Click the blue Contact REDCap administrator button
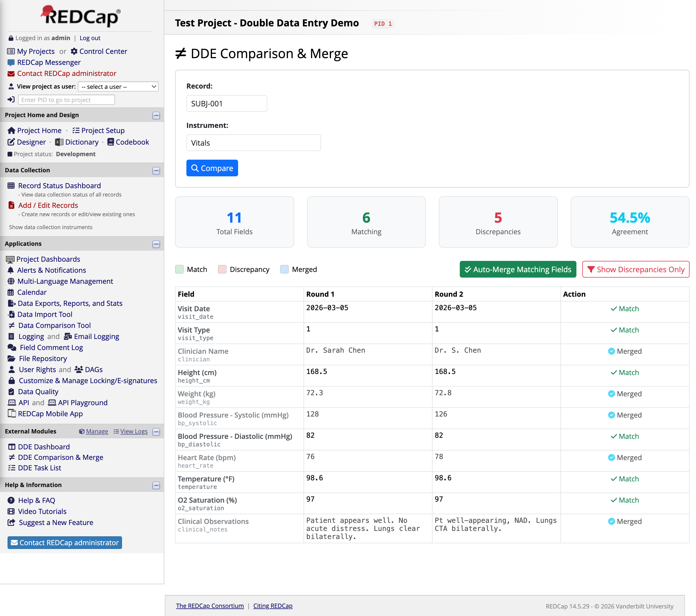This screenshot has width=696, height=616. point(65,542)
